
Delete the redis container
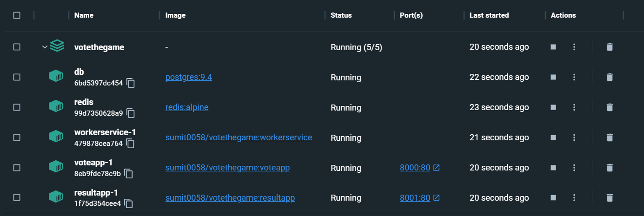[x=610, y=107]
